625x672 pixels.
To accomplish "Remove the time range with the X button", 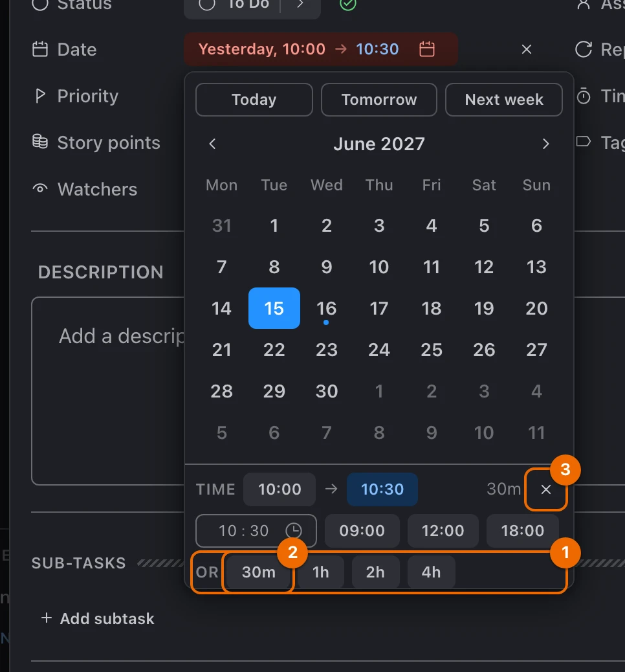I will point(546,489).
